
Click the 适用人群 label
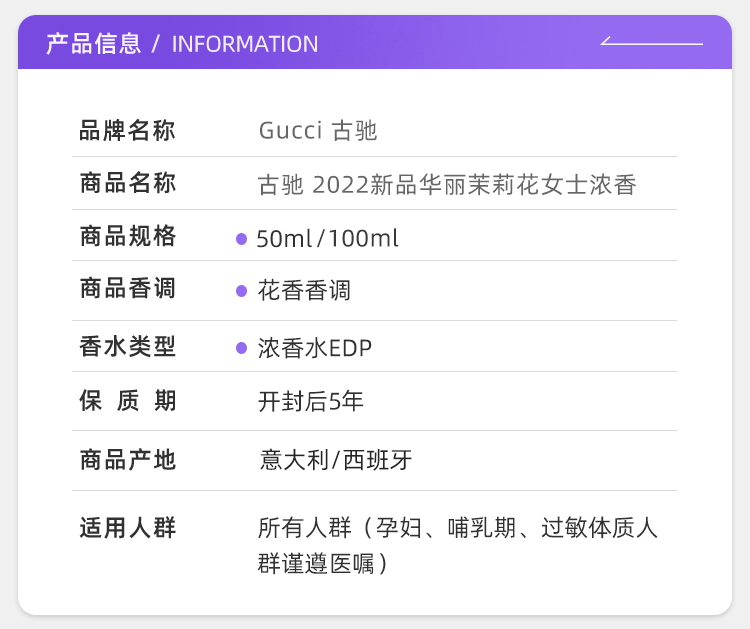pos(127,528)
